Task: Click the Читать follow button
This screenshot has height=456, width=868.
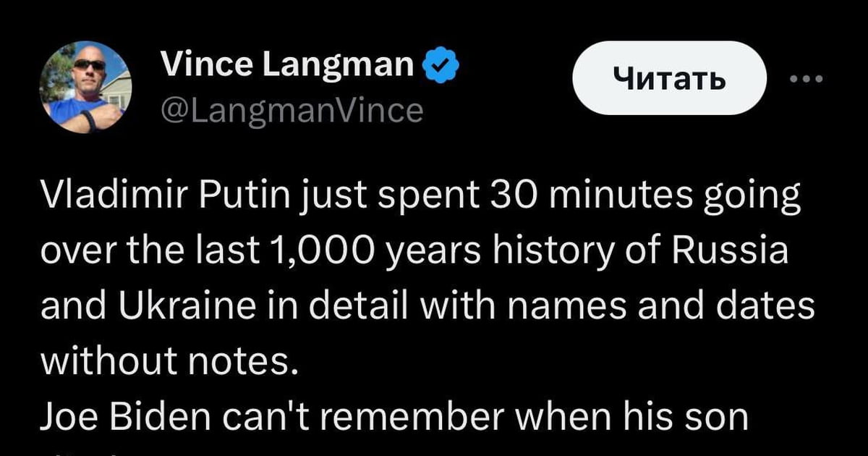Action: point(669,78)
